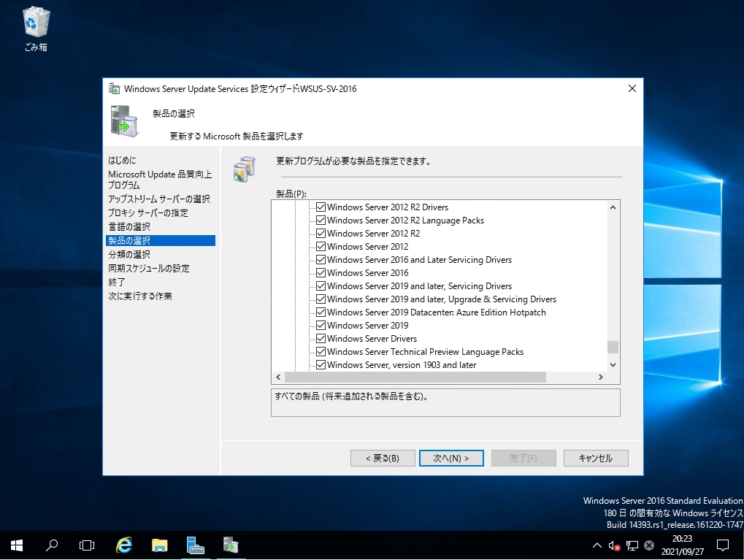Image resolution: width=744 pixels, height=560 pixels.
Task: Select 分類の選択 wizard step
Action: [129, 254]
